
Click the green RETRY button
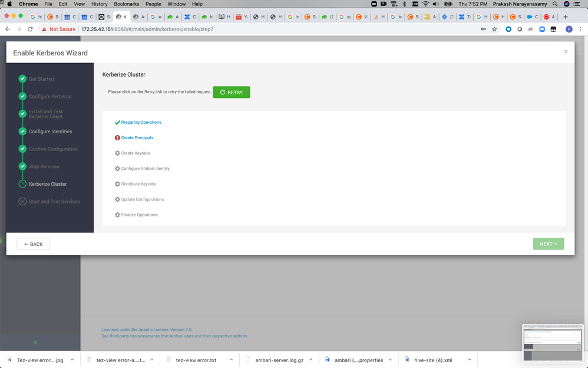(x=232, y=93)
